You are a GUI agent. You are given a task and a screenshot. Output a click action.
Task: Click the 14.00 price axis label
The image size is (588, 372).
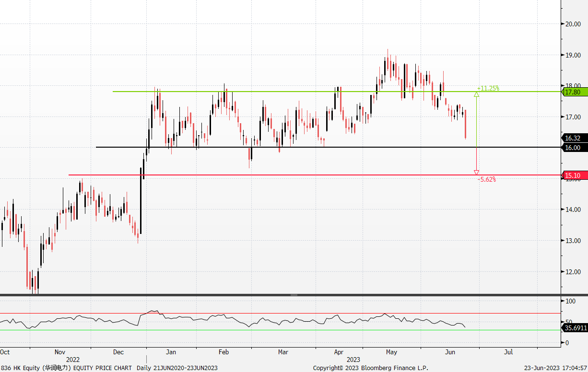point(573,209)
